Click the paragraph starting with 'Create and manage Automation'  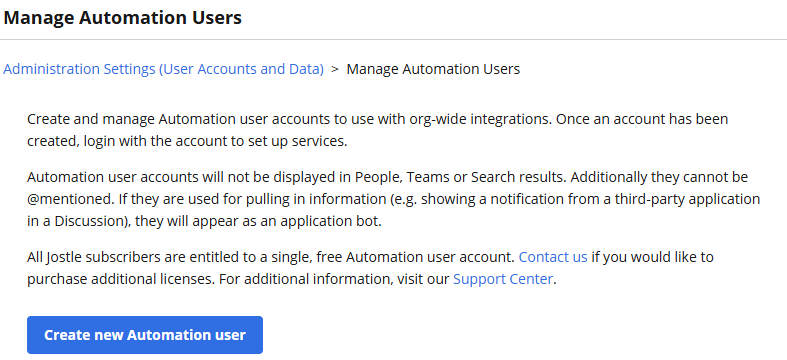[x=377, y=130]
